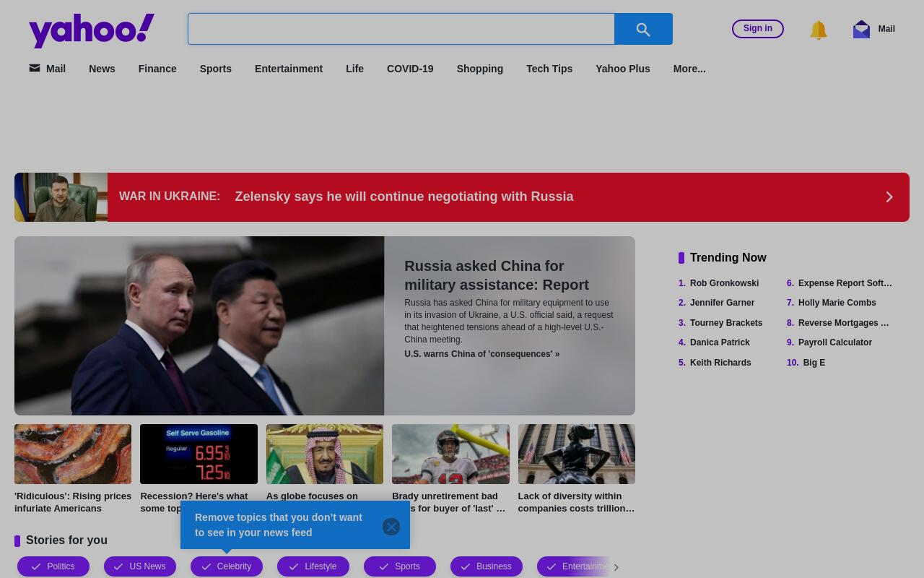Focus the Yahoo search input field

pyautogui.click(x=401, y=29)
